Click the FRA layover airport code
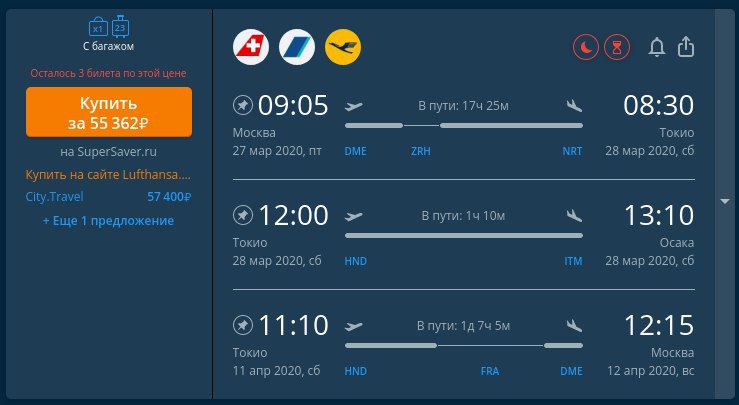The width and height of the screenshot is (739, 405). (x=490, y=372)
